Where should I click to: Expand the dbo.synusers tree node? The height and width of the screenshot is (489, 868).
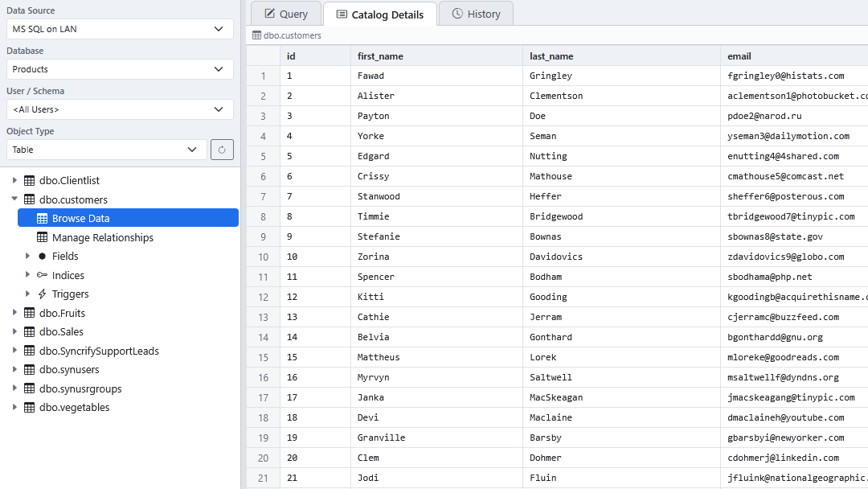point(15,369)
